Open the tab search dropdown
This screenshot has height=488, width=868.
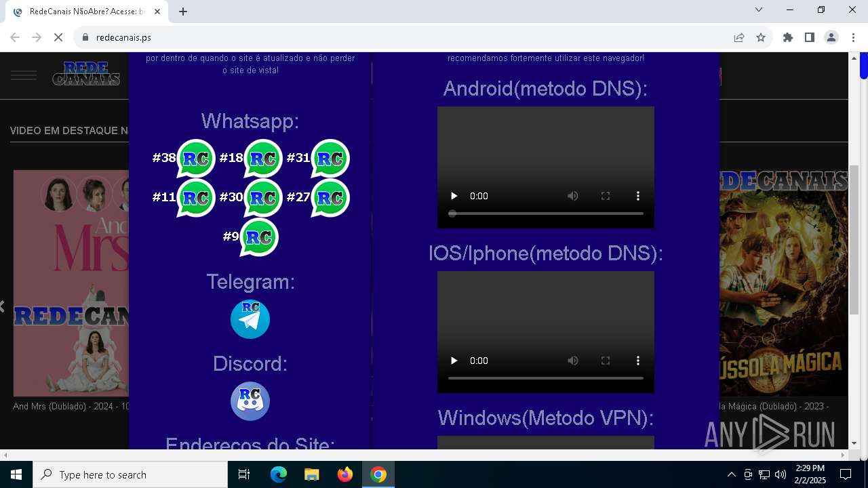point(759,9)
